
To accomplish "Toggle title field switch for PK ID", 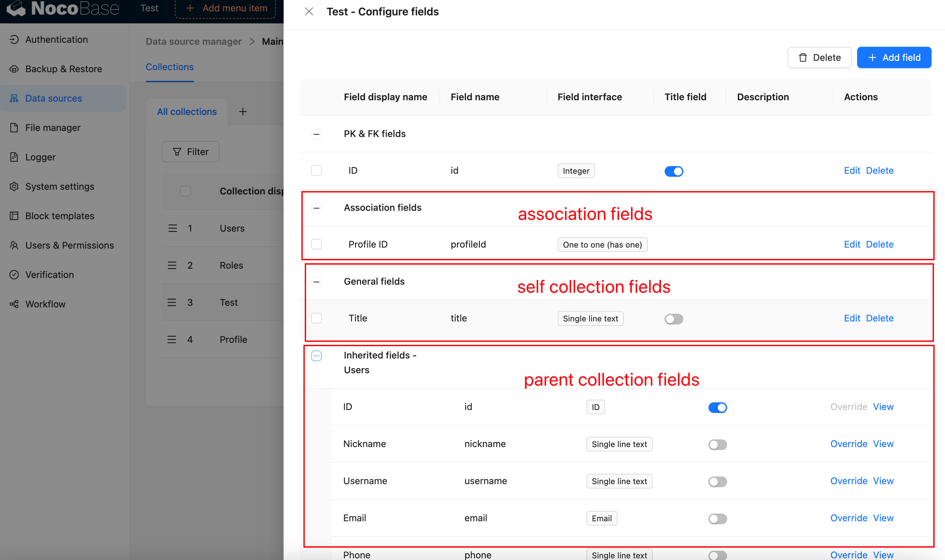I will point(674,171).
